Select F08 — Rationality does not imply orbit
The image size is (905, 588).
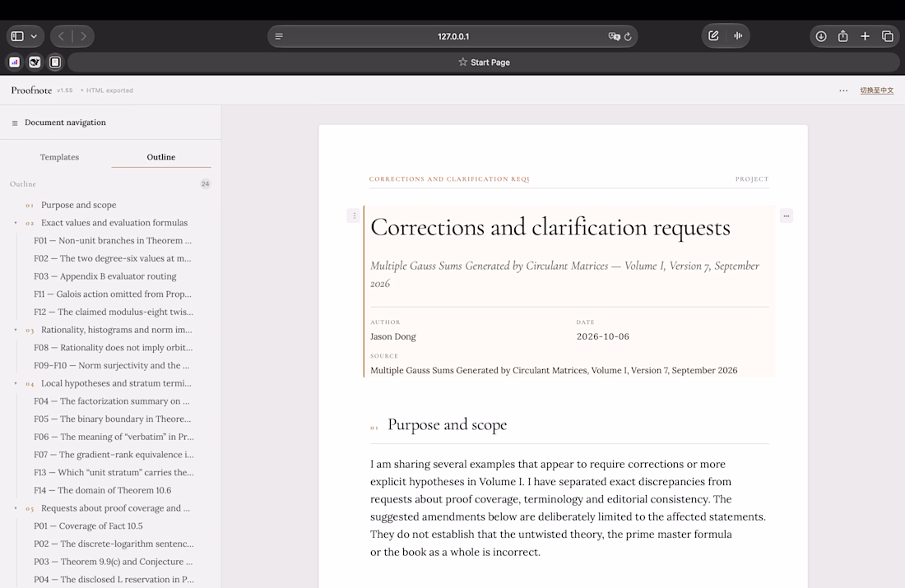[114, 348]
